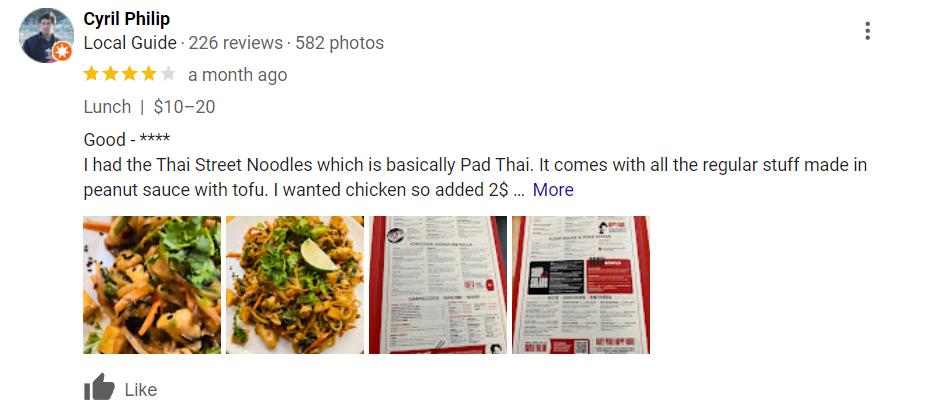
Task: Open the noodle plate with lime photo
Action: click(295, 285)
